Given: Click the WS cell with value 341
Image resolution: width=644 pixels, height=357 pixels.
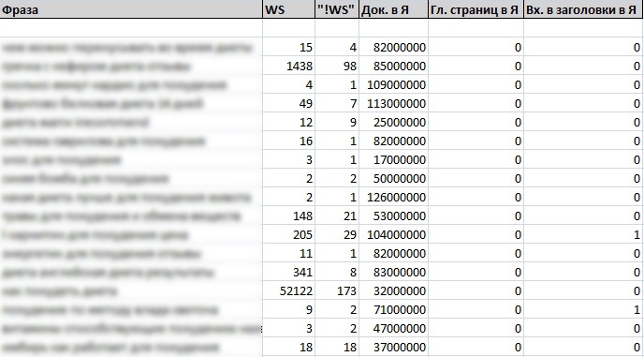Looking at the screenshot, I should (x=288, y=272).
